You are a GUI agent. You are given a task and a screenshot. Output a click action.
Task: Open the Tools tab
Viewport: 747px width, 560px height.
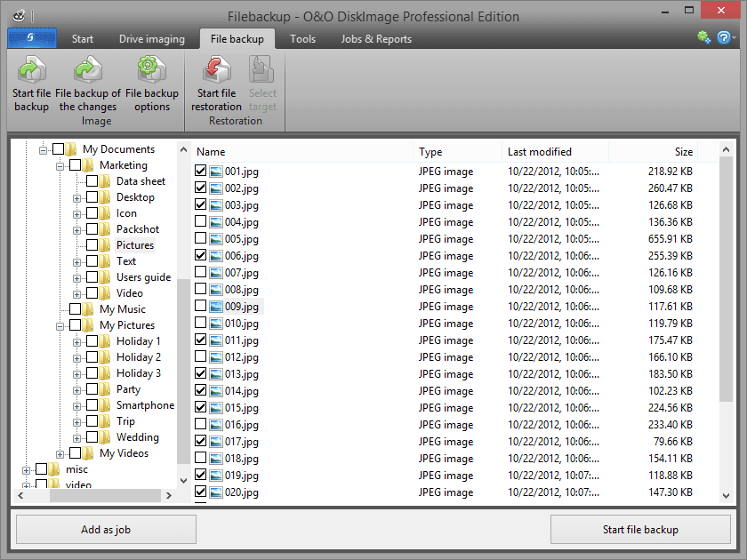click(x=302, y=39)
